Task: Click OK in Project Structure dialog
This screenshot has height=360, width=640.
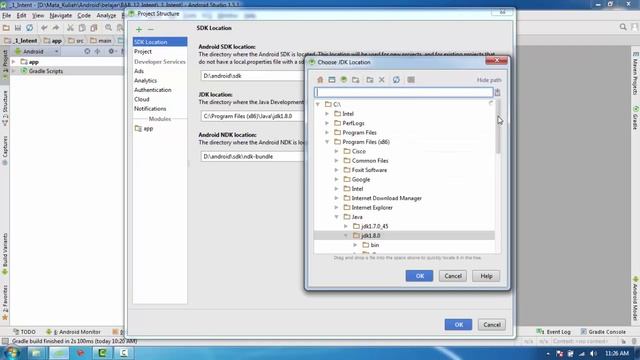Action: click(x=458, y=325)
